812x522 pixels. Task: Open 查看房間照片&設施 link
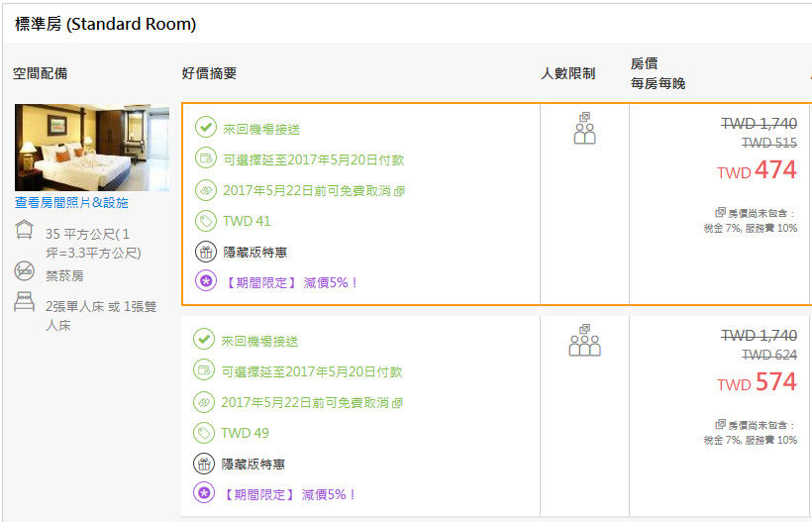(71, 202)
